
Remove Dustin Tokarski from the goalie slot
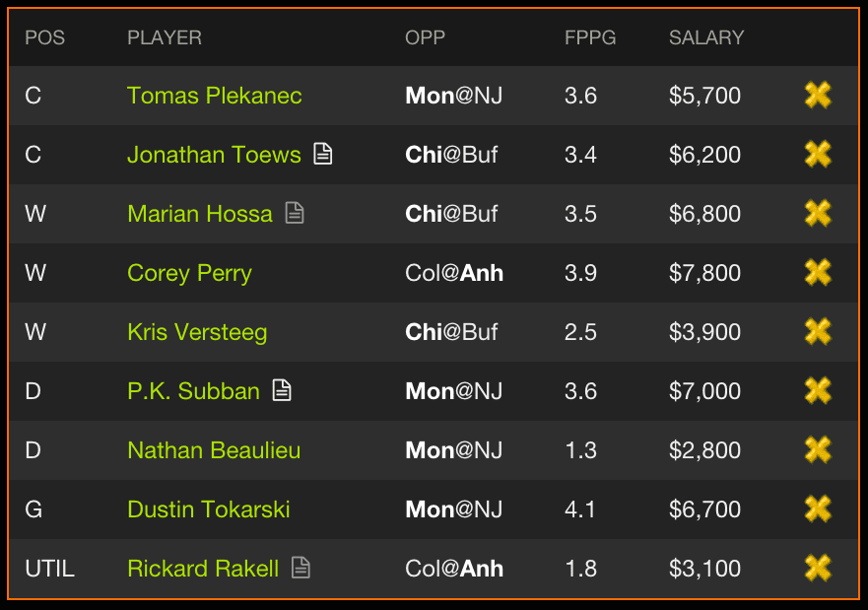point(817,509)
